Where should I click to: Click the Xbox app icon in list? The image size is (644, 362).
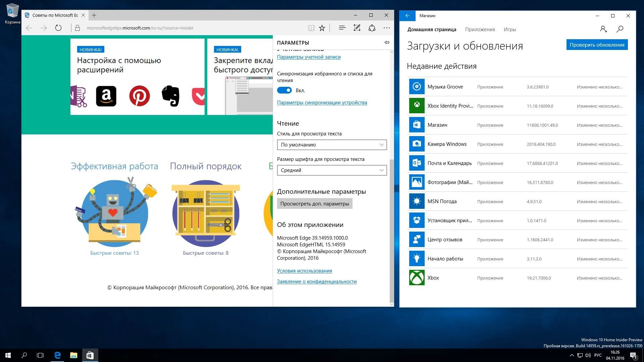click(417, 278)
